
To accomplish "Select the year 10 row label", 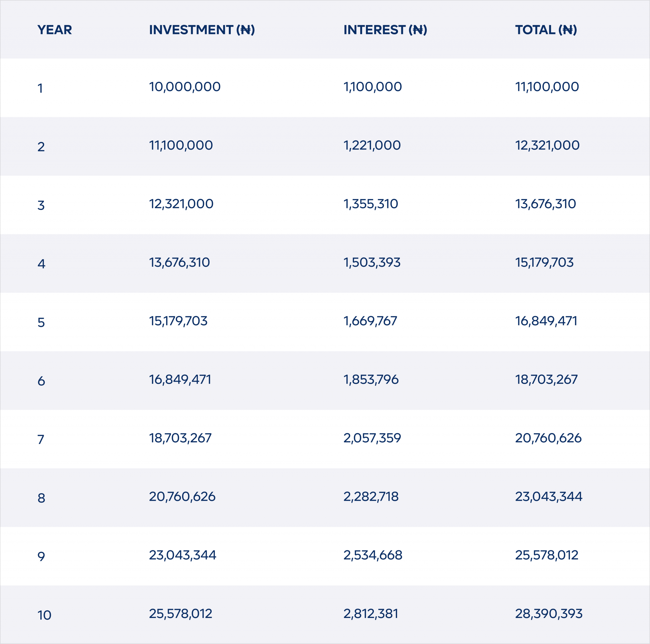I will pos(44,615).
